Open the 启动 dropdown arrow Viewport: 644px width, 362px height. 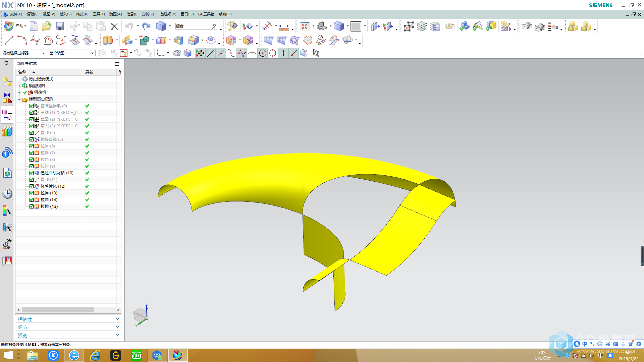tap(25, 26)
